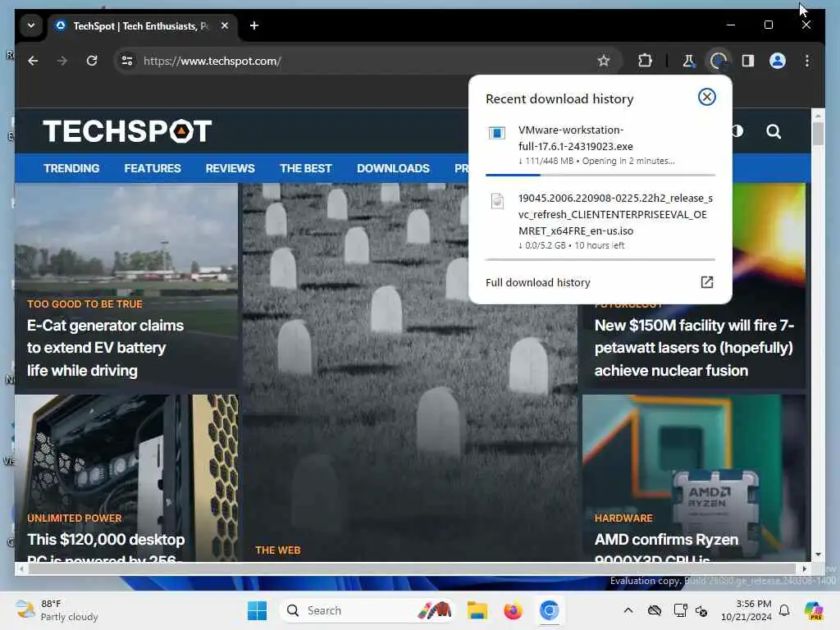Open the site information icon in address bar
The height and width of the screenshot is (630, 840).
click(x=127, y=61)
